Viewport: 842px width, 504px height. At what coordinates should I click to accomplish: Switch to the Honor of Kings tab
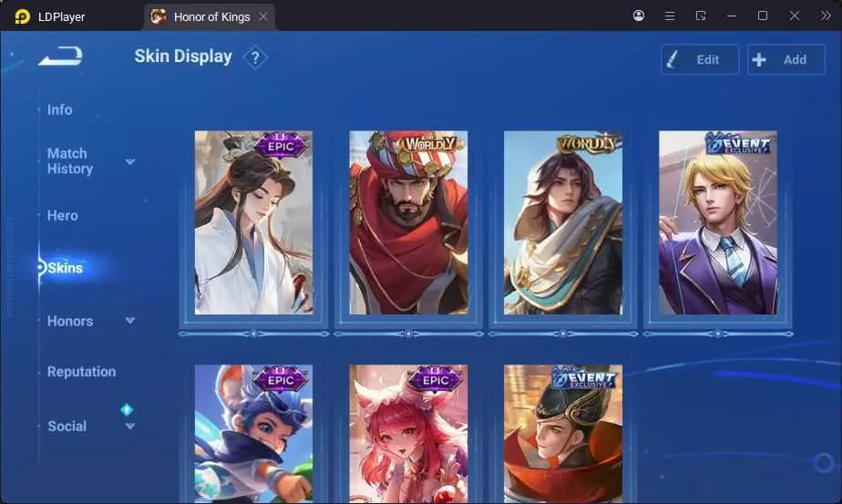[x=210, y=16]
